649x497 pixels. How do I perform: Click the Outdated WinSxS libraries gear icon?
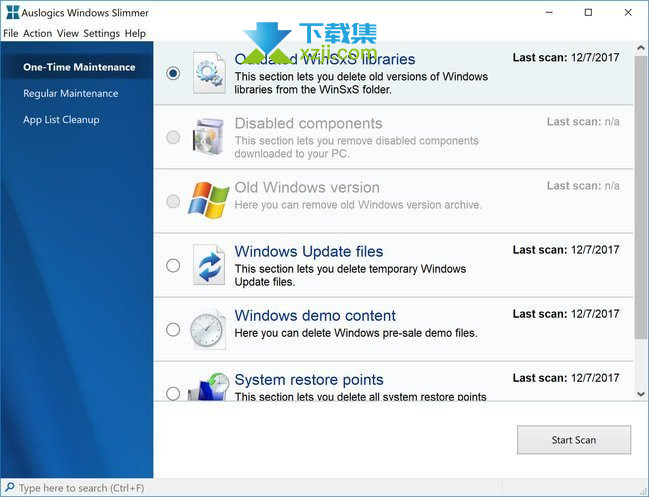click(x=209, y=73)
